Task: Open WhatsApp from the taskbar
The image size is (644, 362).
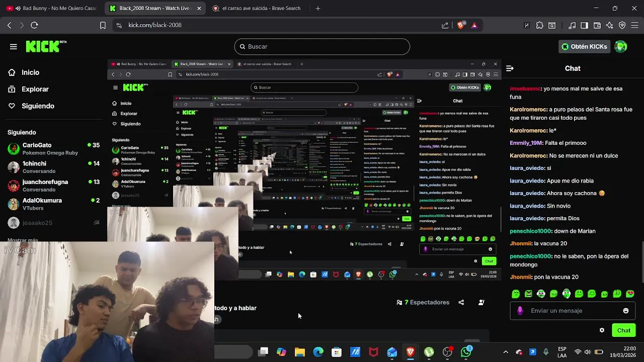Action: tap(466, 352)
